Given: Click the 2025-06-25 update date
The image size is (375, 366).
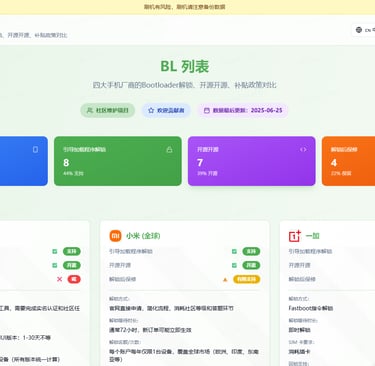Looking at the screenshot, I should [x=266, y=110].
